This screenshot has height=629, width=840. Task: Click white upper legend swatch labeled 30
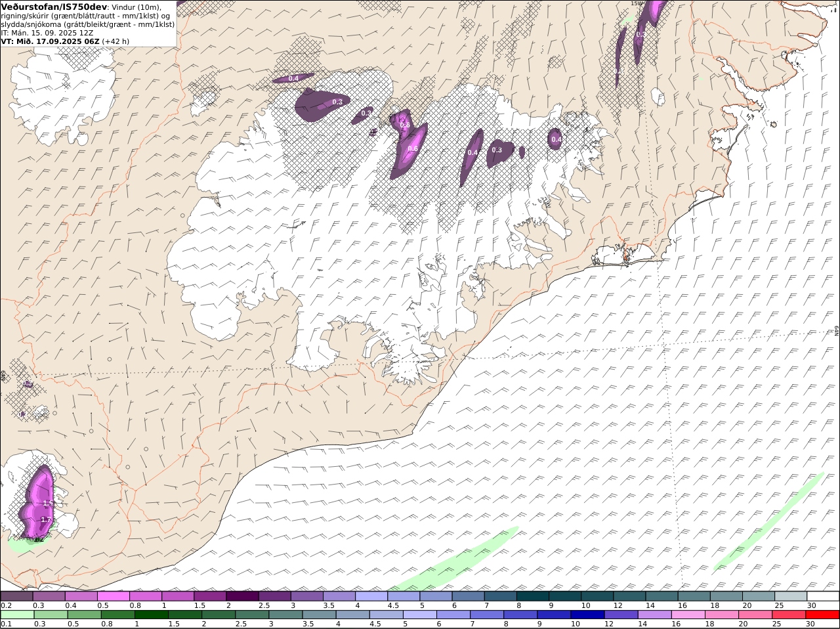point(822,596)
